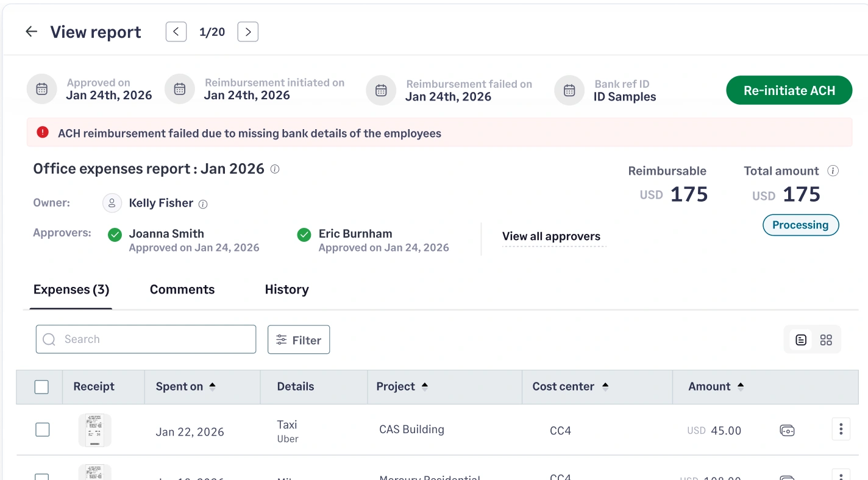Click the Cost center sort arrow
The height and width of the screenshot is (480, 868).
605,385
